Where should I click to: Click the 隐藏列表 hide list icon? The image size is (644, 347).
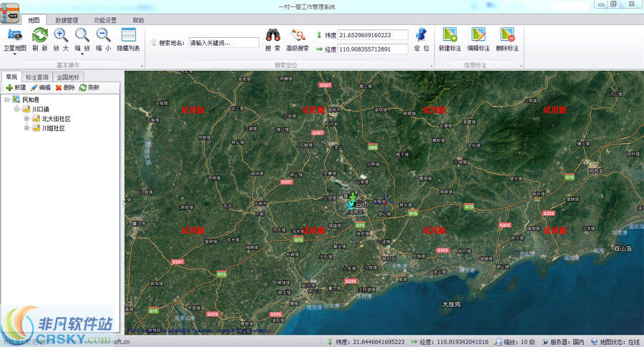click(129, 35)
